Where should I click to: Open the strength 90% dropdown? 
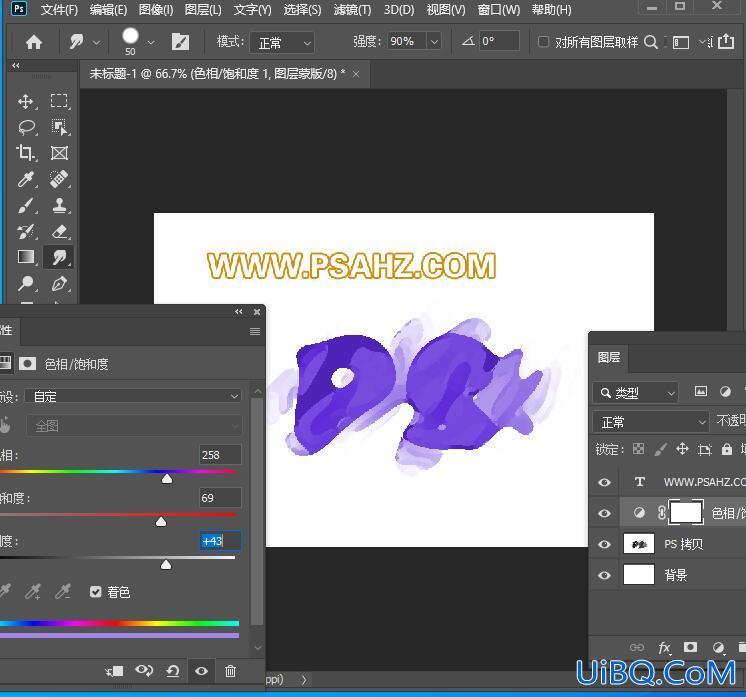433,42
